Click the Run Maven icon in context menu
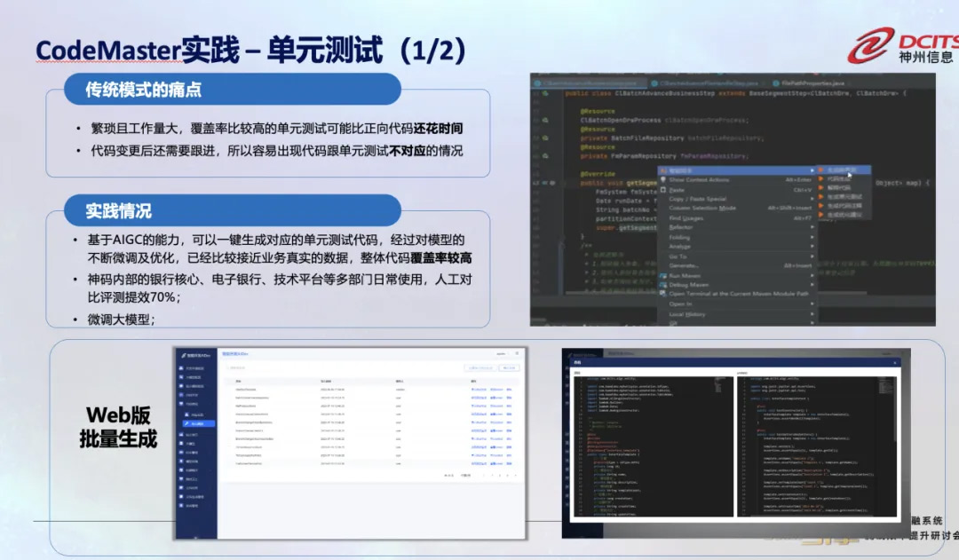The width and height of the screenshot is (959, 560). click(662, 275)
